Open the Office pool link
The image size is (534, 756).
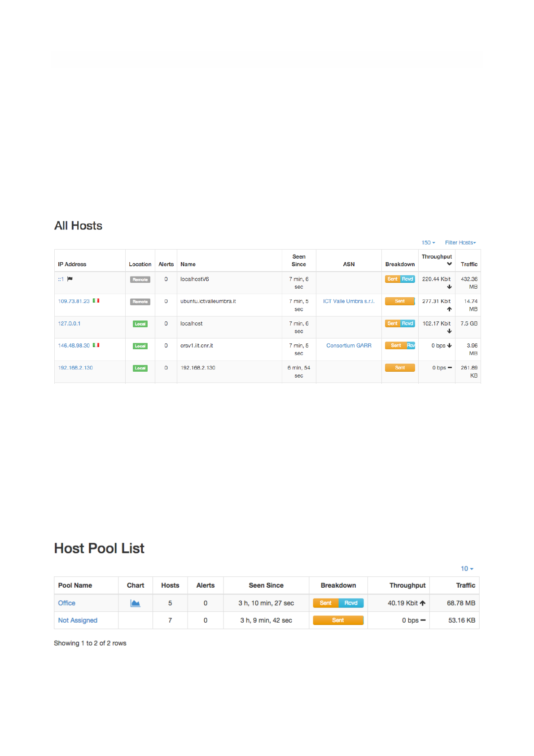pos(67,603)
